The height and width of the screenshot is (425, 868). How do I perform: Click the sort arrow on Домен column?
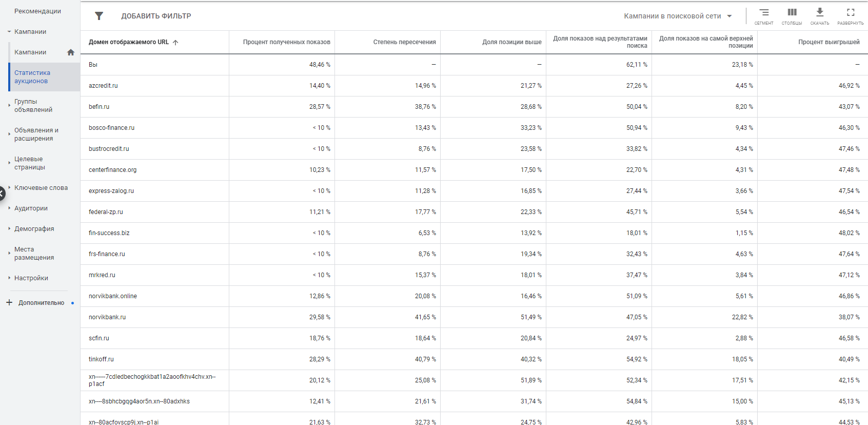[x=175, y=43]
